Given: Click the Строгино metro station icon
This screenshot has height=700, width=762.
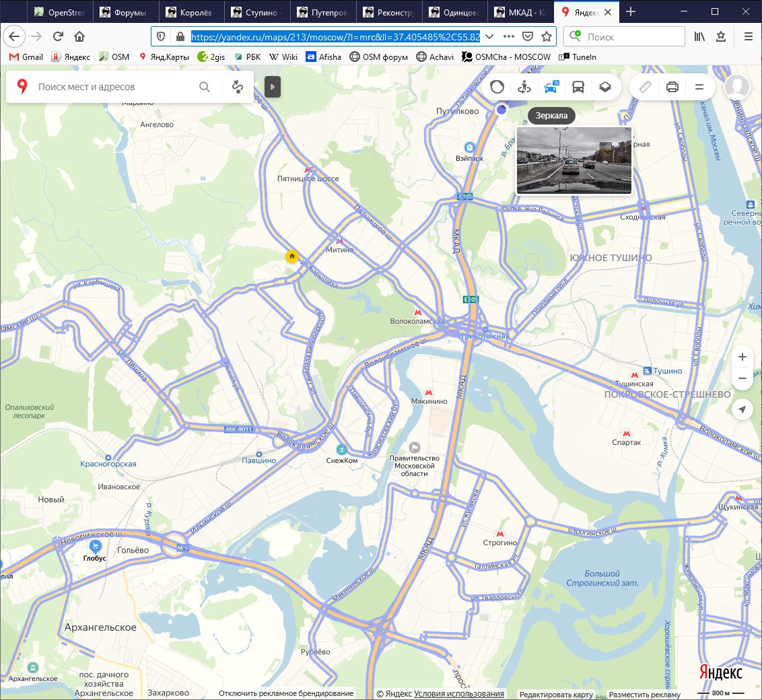Looking at the screenshot, I should pos(499,534).
